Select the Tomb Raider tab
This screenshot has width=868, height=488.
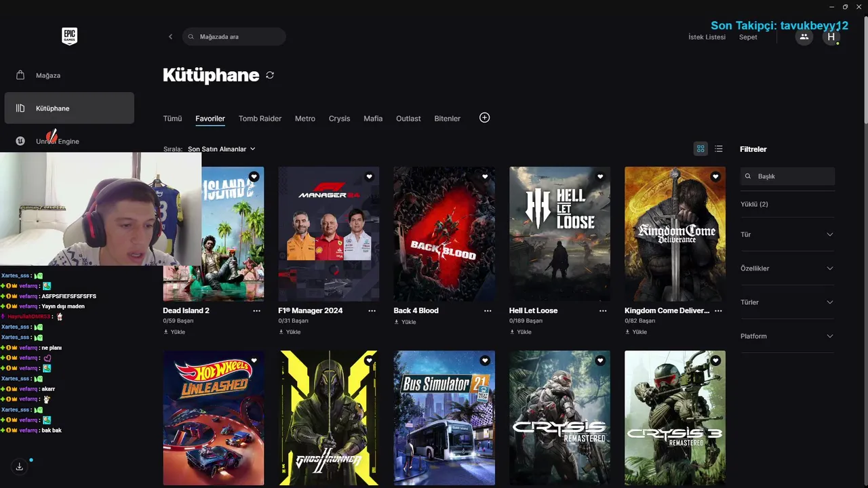coord(260,119)
